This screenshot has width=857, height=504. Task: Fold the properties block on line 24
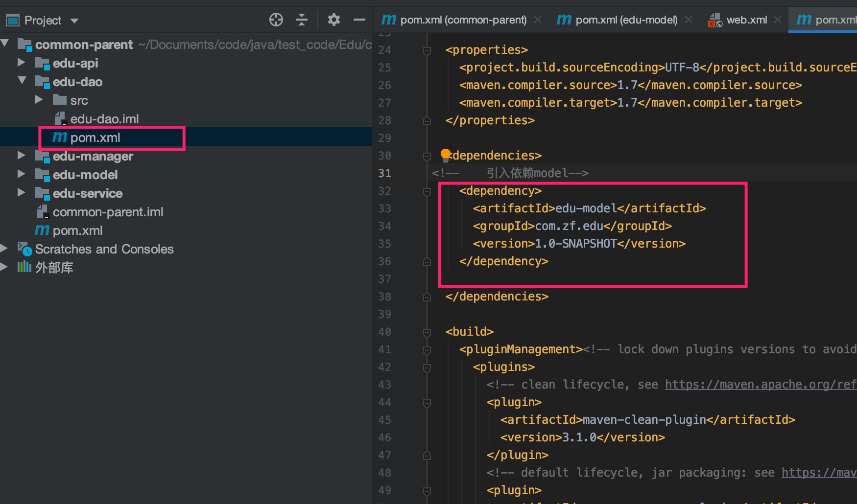(x=427, y=50)
